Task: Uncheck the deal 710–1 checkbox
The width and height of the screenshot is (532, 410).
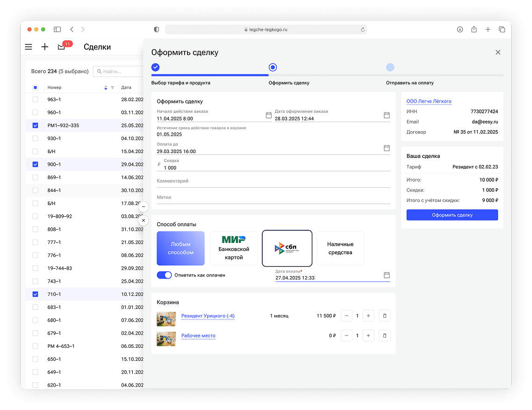Action: [x=35, y=294]
